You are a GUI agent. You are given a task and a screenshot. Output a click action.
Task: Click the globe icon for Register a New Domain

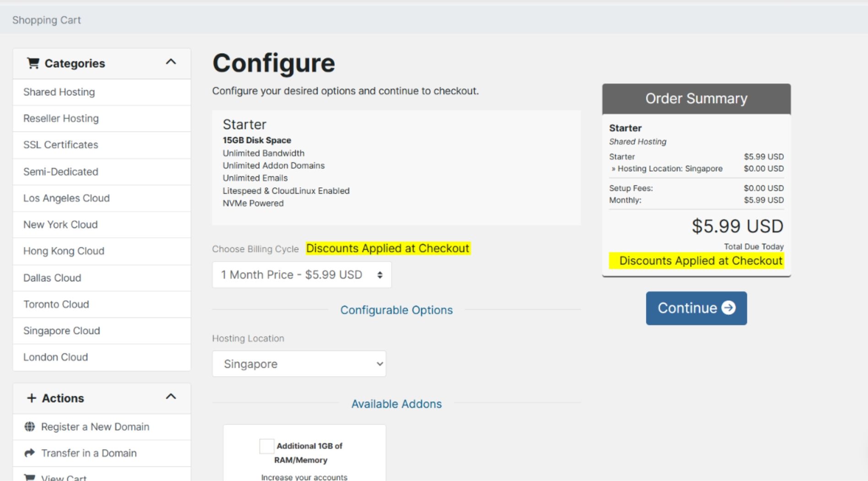30,426
